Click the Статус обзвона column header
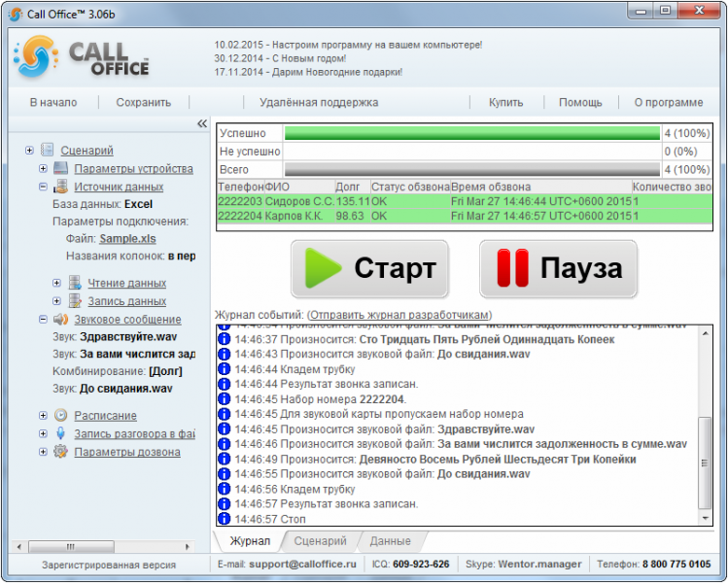 410,187
